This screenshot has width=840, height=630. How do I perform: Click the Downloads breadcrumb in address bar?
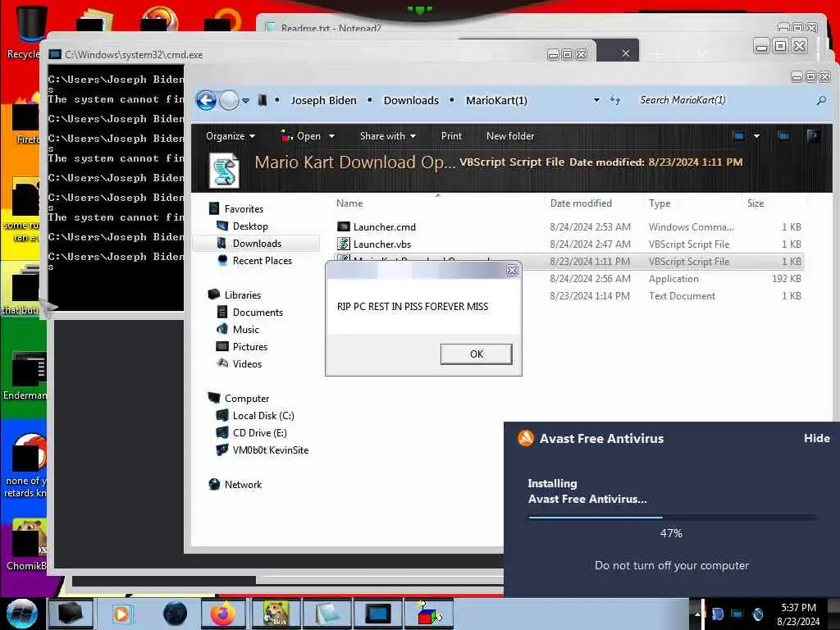(x=411, y=100)
